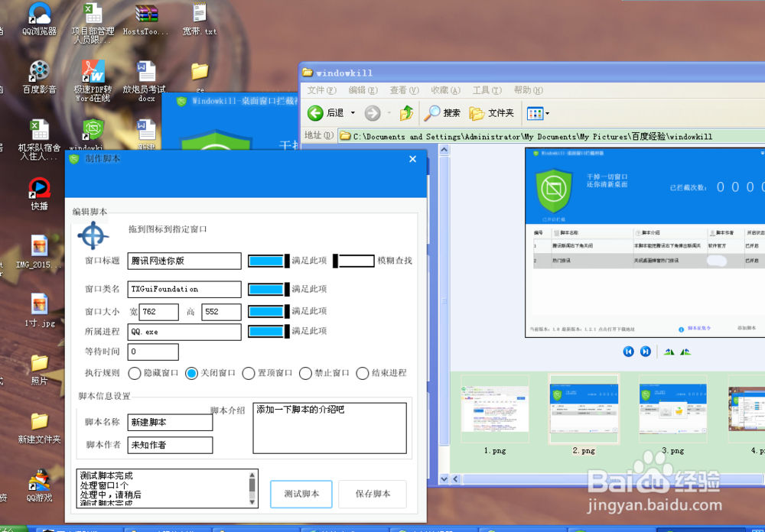This screenshot has width=765, height=532.
Task: Open 工具(T) menu in explorer
Action: pos(487,90)
